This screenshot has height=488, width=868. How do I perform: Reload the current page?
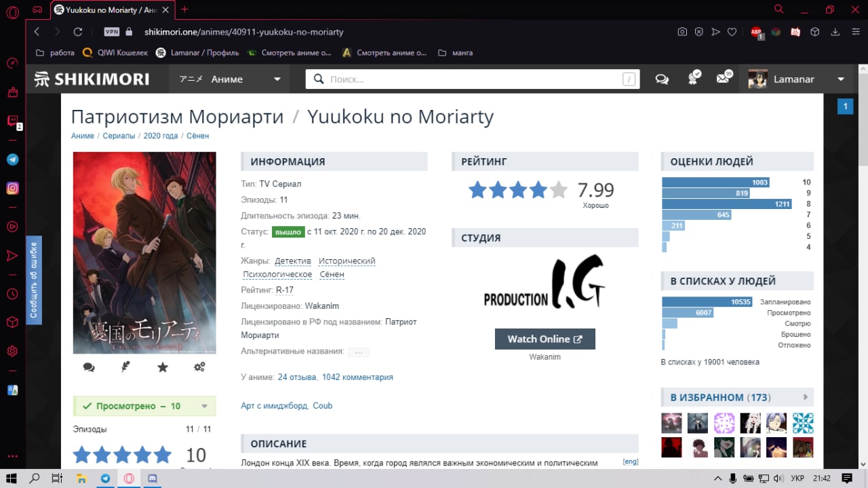click(x=77, y=32)
